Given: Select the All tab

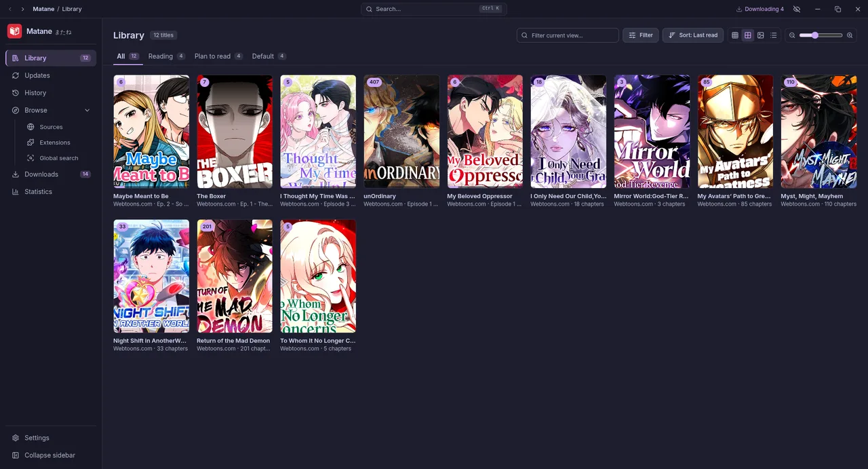Looking at the screenshot, I should pyautogui.click(x=127, y=56).
